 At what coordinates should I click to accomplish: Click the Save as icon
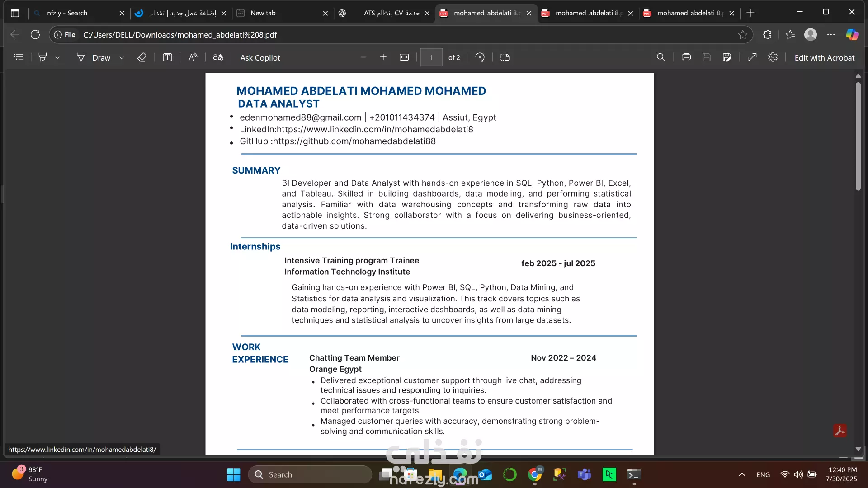(x=727, y=57)
